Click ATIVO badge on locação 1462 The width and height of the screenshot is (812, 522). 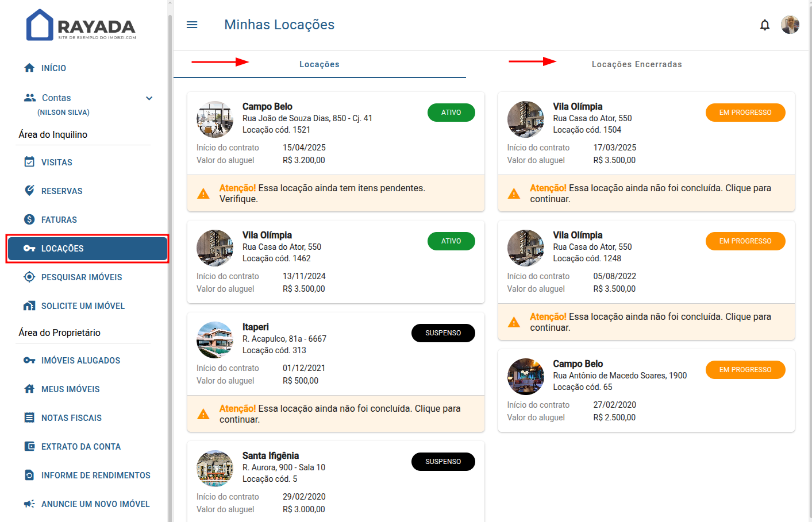tap(451, 241)
